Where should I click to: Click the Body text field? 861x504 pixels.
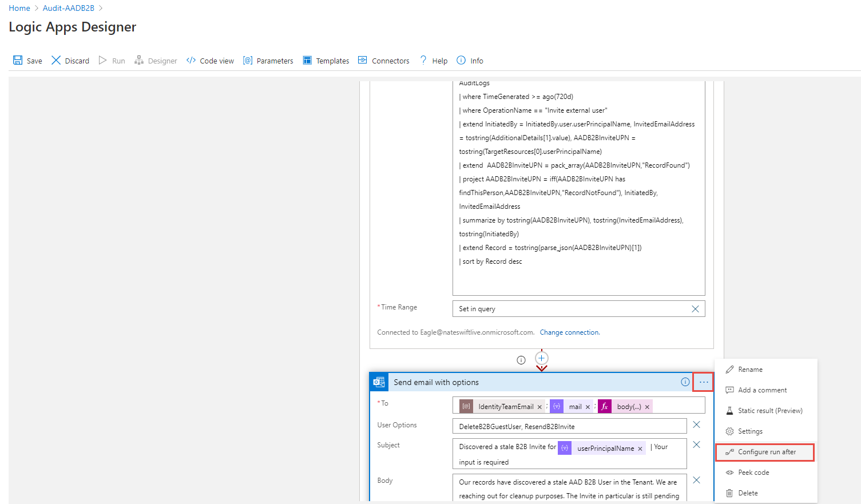coord(569,489)
